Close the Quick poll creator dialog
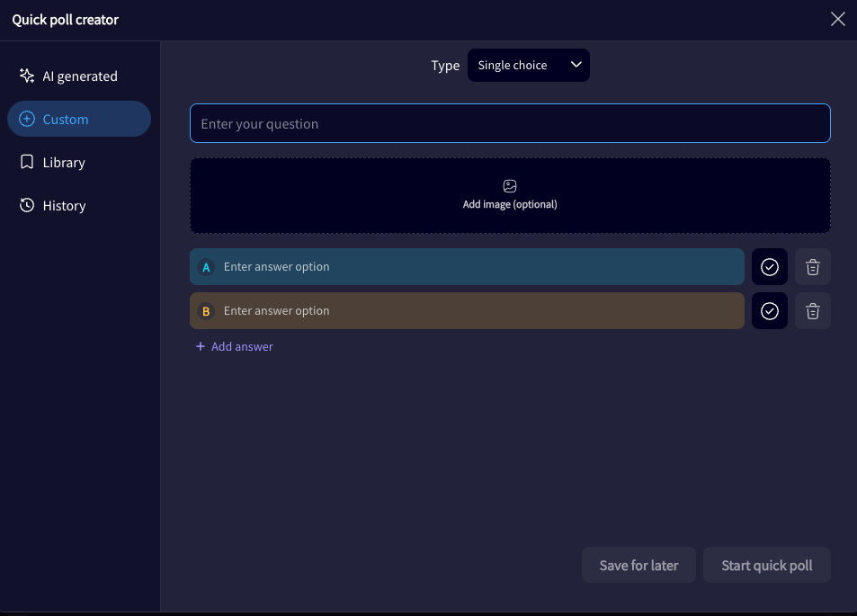The width and height of the screenshot is (857, 616). (837, 19)
